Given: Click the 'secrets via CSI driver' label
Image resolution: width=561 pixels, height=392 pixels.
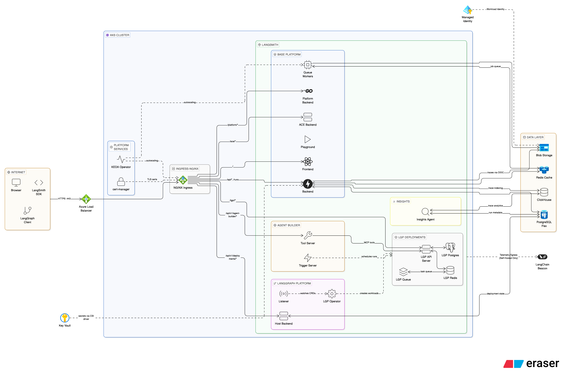Looking at the screenshot, I should click(86, 317).
